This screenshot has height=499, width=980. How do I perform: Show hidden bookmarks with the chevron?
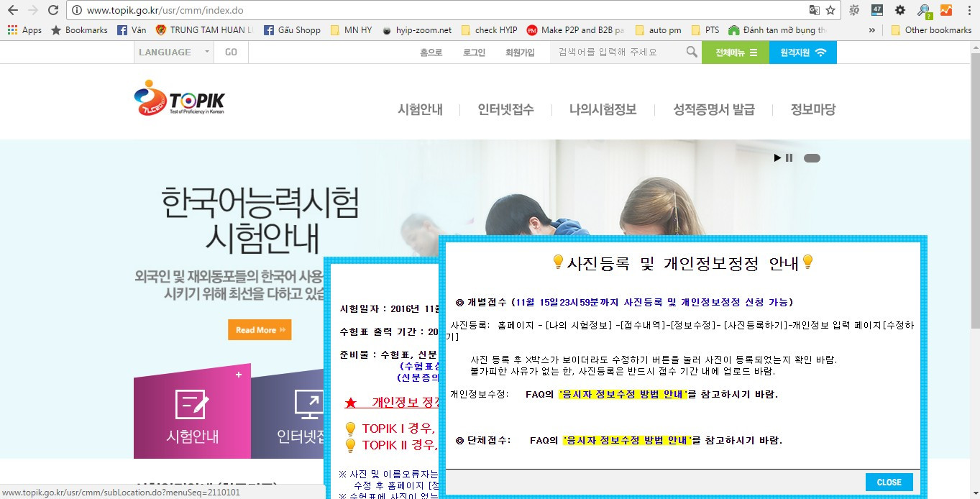click(x=872, y=30)
